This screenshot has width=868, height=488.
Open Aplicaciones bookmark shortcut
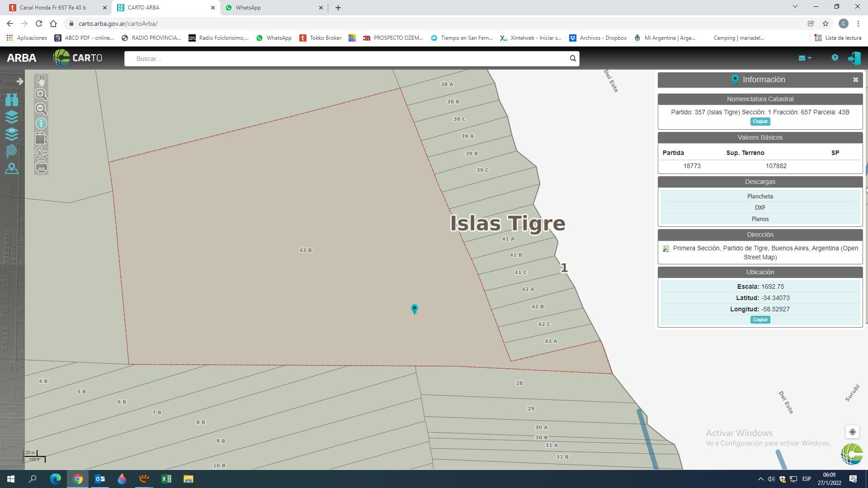tap(27, 38)
